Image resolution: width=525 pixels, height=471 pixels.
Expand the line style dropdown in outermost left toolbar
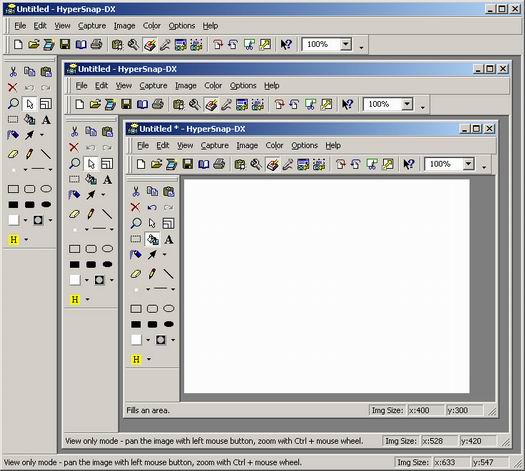click(x=50, y=170)
